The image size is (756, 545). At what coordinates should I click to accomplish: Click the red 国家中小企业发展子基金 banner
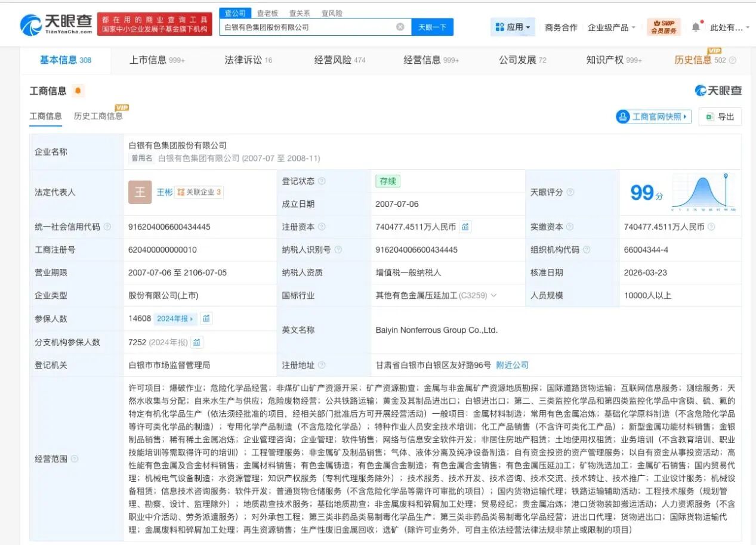(155, 24)
